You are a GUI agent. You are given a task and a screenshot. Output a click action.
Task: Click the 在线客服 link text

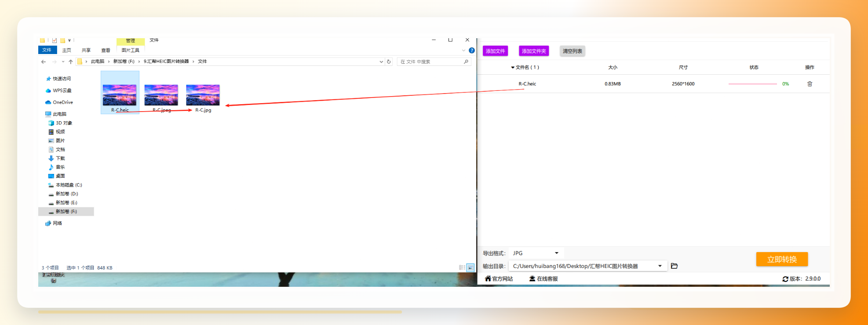[x=547, y=279]
